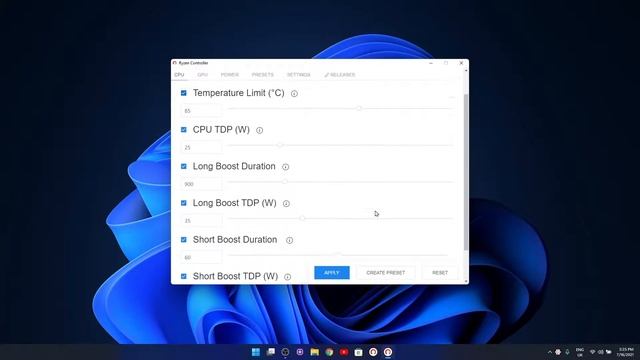Open the Windows Start menu
The width and height of the screenshot is (640, 360).
(256, 352)
